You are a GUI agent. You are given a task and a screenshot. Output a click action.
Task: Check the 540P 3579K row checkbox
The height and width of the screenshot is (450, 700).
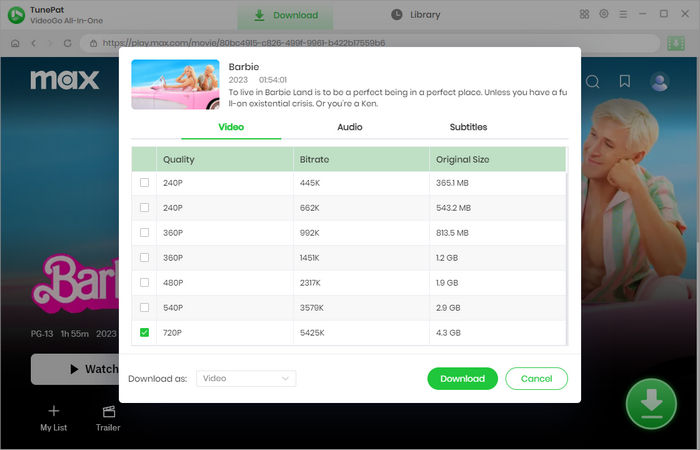(x=144, y=308)
